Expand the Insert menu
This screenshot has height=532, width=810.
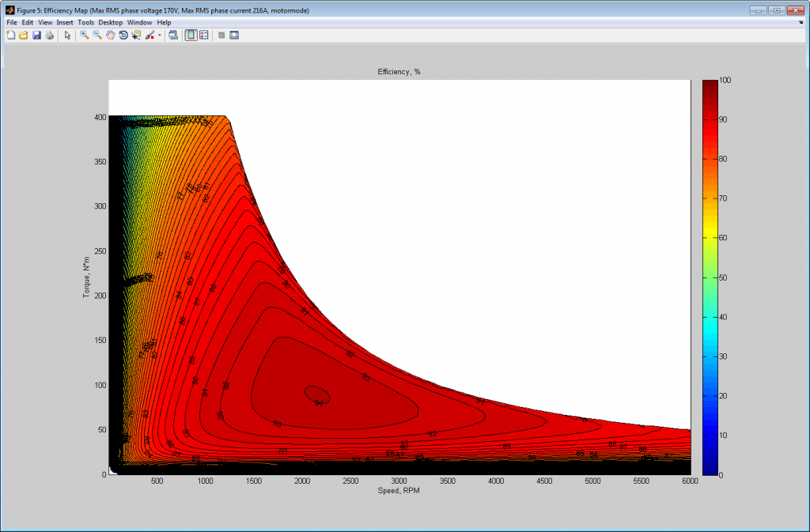65,22
